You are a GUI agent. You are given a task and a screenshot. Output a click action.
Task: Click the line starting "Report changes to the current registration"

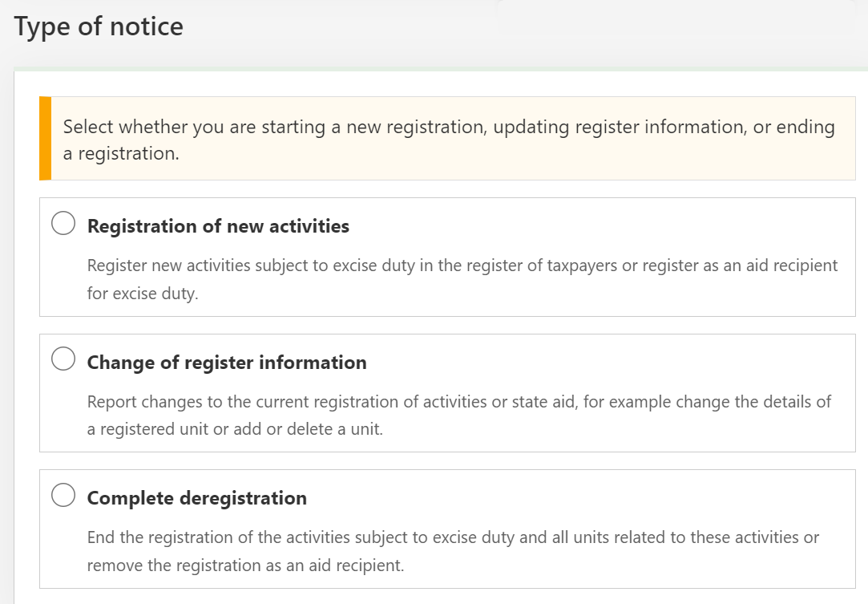click(459, 401)
